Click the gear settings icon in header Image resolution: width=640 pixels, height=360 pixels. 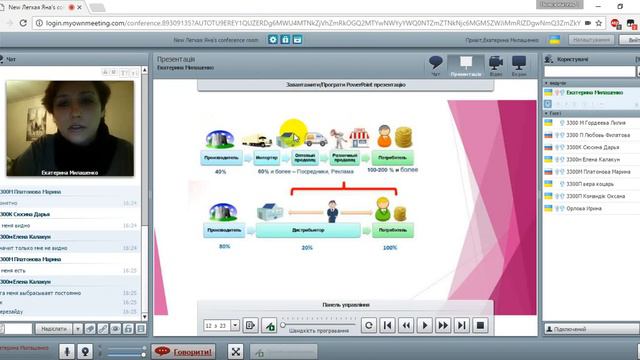(273, 40)
